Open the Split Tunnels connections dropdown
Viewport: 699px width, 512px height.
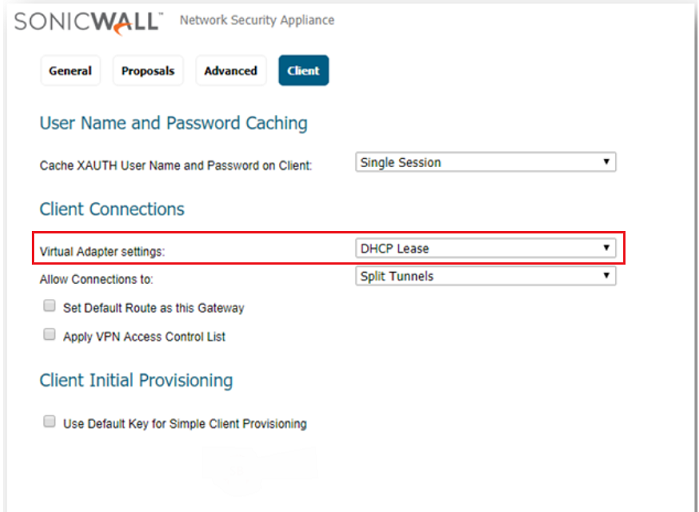[486, 276]
